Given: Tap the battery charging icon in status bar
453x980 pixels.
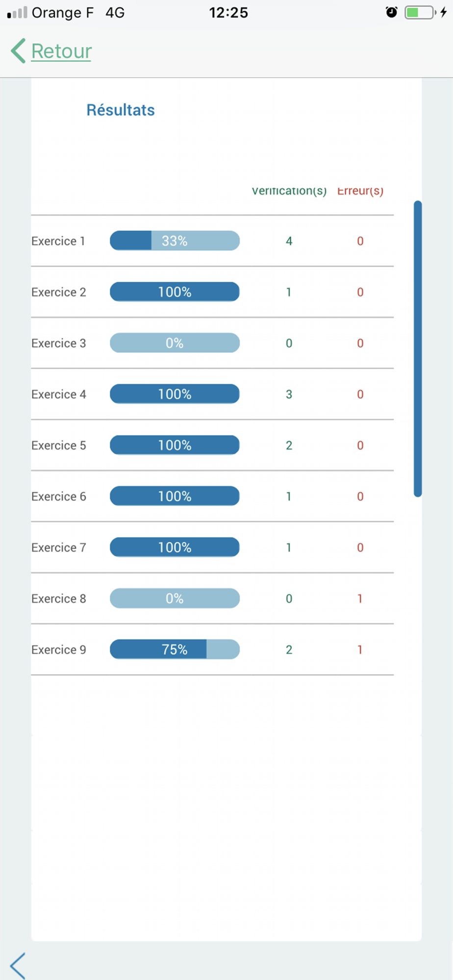Looking at the screenshot, I should pyautogui.click(x=426, y=12).
